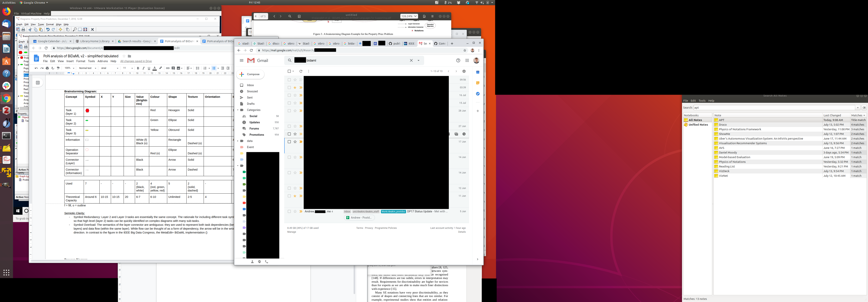Viewport: 868px width, 302px height.
Task: Open Gmail main menu hamburger
Action: (x=242, y=61)
